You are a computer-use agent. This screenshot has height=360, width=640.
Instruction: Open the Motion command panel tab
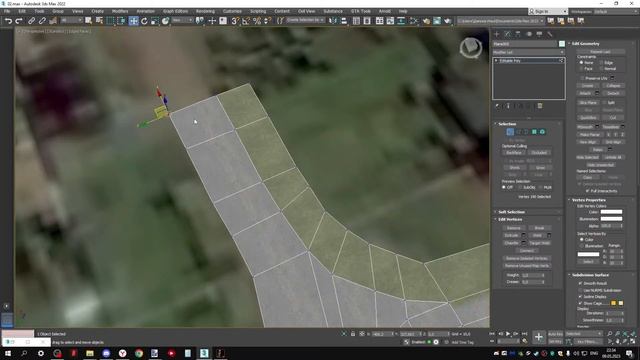tap(529, 34)
